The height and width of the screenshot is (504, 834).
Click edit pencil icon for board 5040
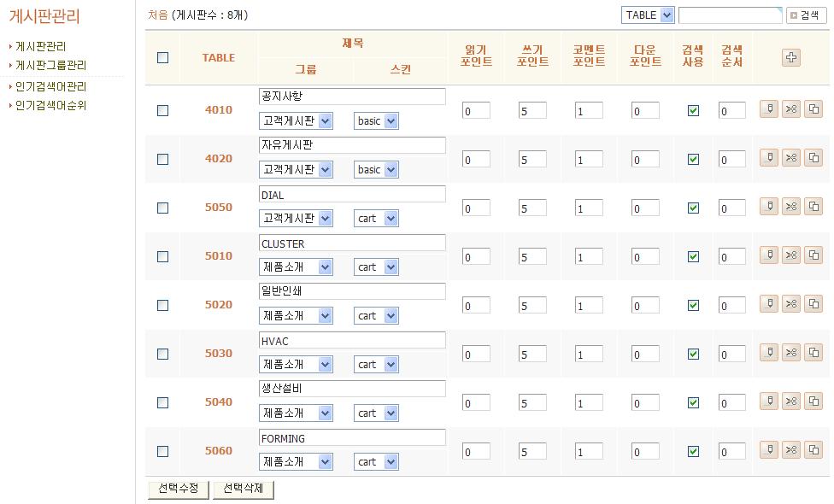769,401
